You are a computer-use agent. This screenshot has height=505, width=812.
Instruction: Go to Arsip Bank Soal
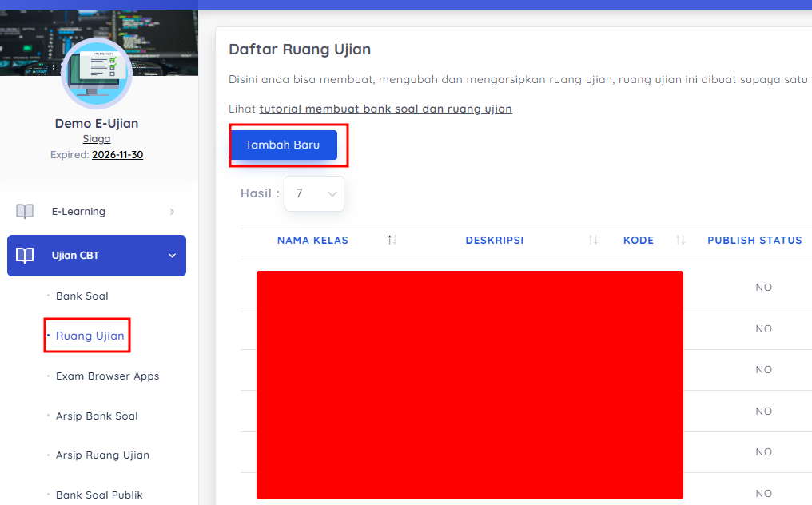tap(97, 416)
